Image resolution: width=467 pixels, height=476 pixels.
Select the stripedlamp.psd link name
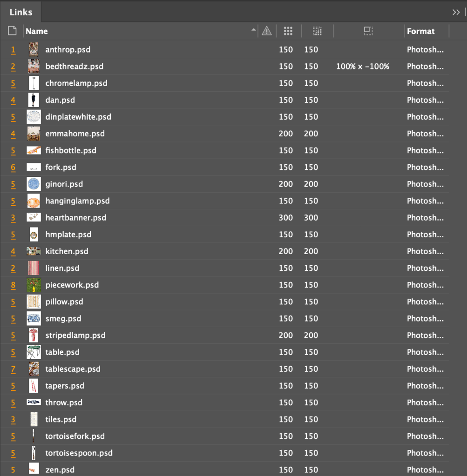point(75,335)
